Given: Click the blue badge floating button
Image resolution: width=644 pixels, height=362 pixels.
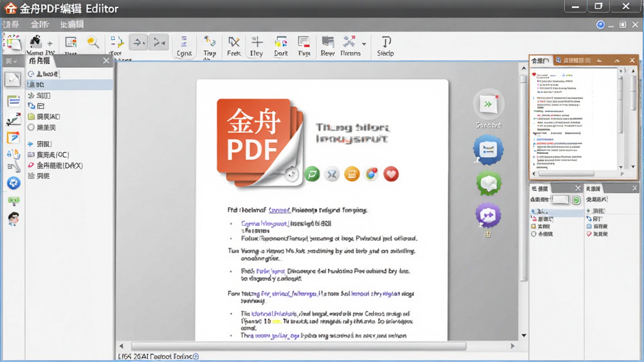Looking at the screenshot, I should point(488,150).
